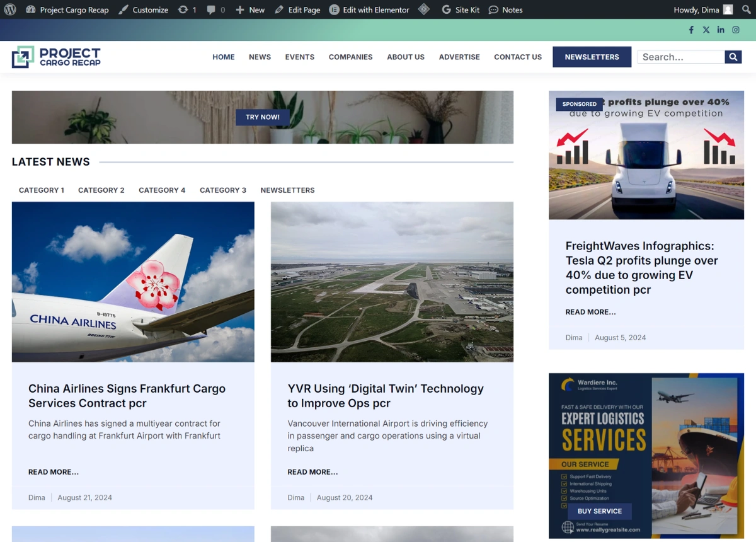This screenshot has width=756, height=542.
Task: Click the TRY NOW! banner button
Action: coord(263,117)
